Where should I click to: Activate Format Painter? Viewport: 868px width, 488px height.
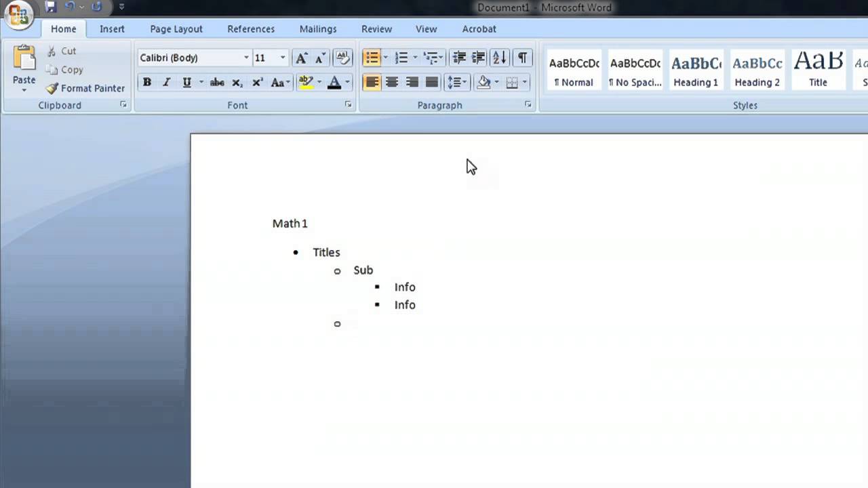coord(85,88)
